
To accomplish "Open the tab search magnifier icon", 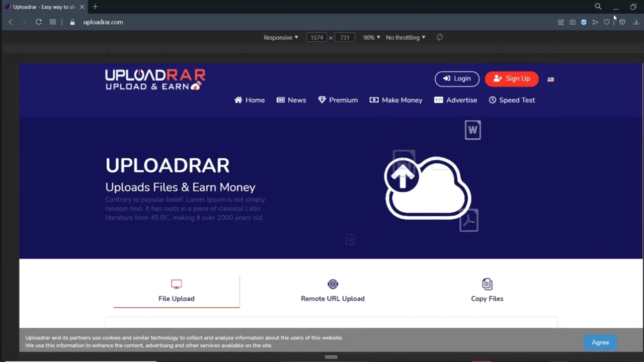I will [x=598, y=7].
